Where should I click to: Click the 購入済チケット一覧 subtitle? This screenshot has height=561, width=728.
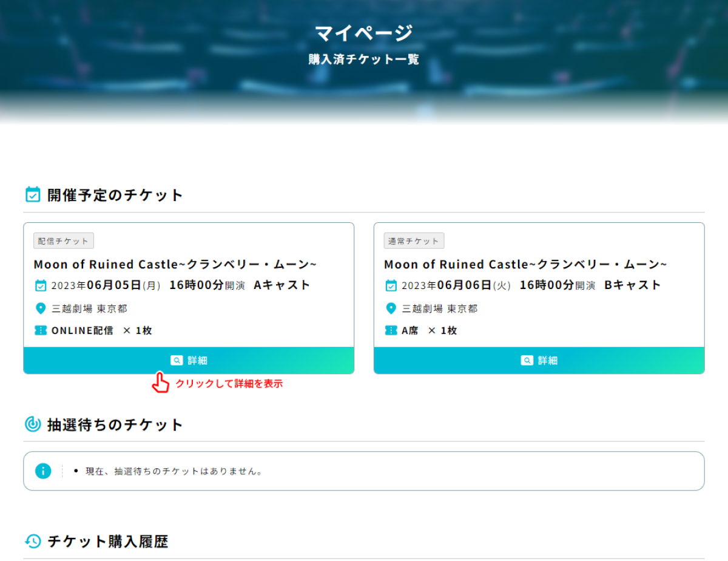364,59
